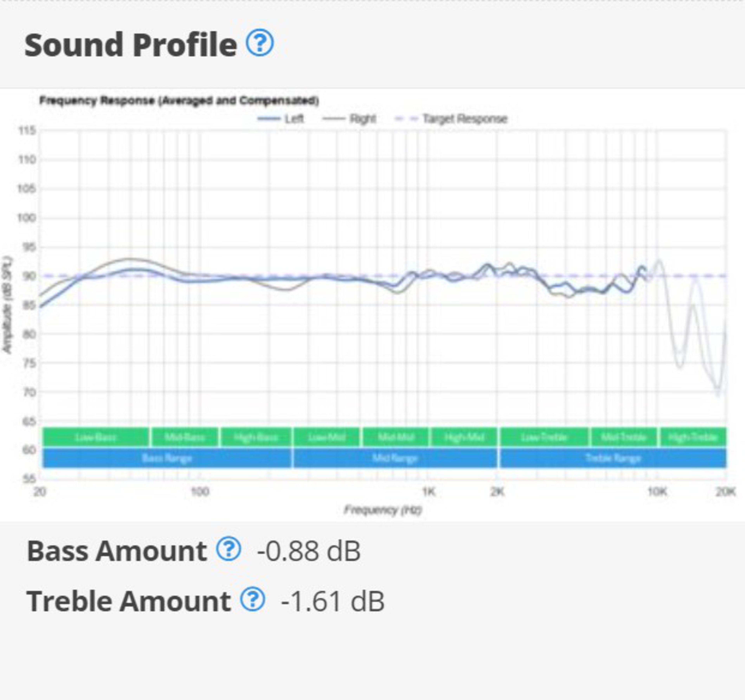Click the Bass Amount help icon
The width and height of the screenshot is (745, 700).
click(228, 549)
